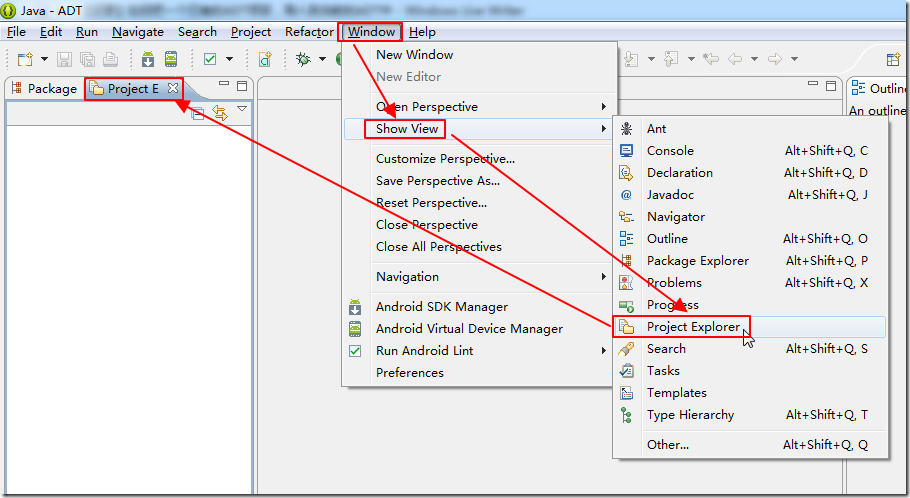910x498 pixels.
Task: Choose Close Perspective
Action: click(478, 225)
